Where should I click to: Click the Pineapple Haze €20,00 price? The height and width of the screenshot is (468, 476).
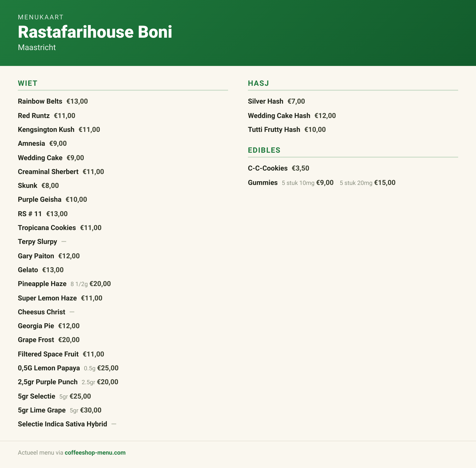tap(100, 284)
